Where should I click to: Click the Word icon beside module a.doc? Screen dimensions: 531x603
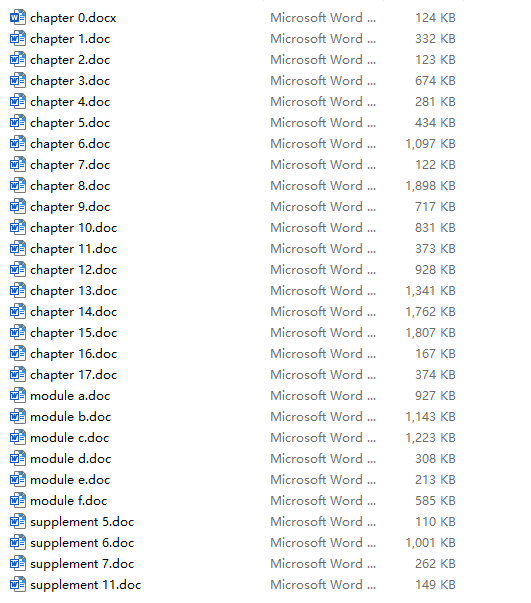pos(18,396)
